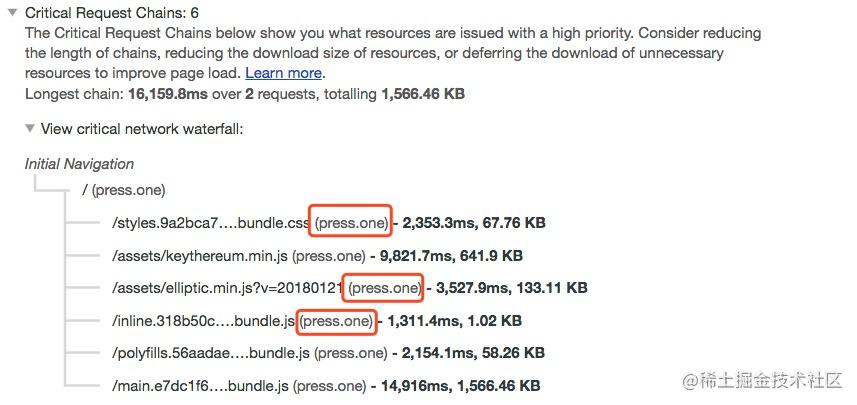Open the Learn more link
Screen dimensions: 857x405
point(283,73)
